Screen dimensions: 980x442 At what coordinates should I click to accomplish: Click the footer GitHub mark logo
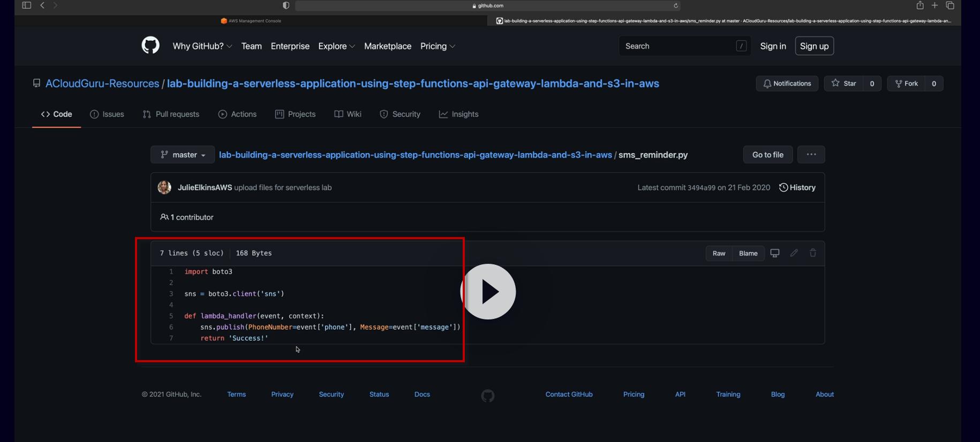click(488, 396)
